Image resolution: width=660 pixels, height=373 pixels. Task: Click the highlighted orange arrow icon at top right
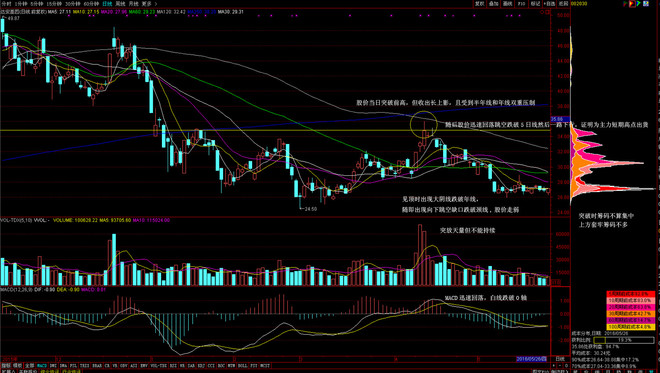632,4
